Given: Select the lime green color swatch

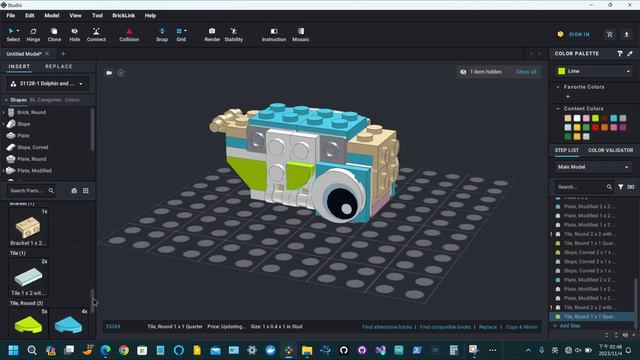Looking at the screenshot, I should point(595,118).
